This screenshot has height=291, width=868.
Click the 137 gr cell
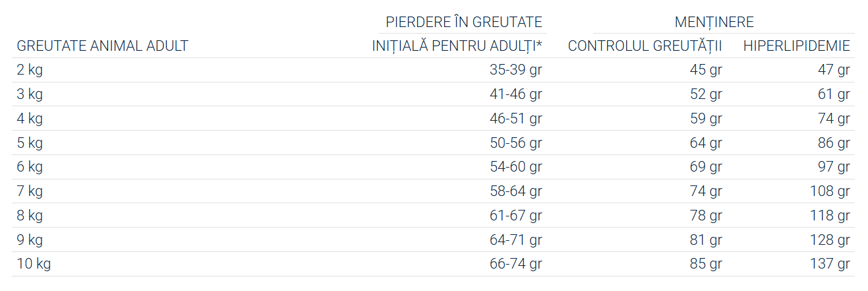(830, 264)
